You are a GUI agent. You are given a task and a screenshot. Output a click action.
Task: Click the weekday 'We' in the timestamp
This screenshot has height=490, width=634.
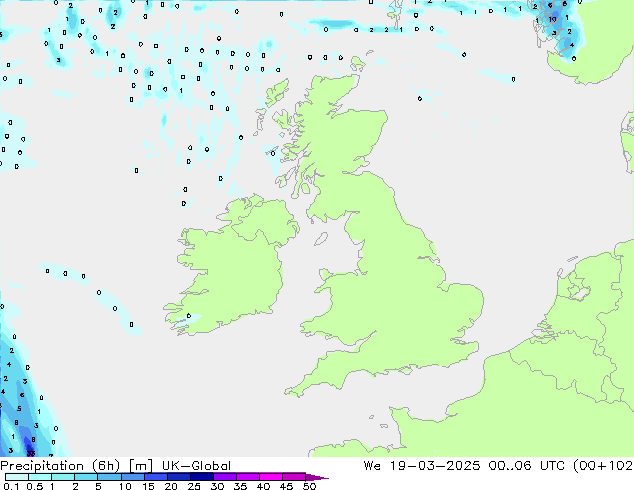click(372, 466)
